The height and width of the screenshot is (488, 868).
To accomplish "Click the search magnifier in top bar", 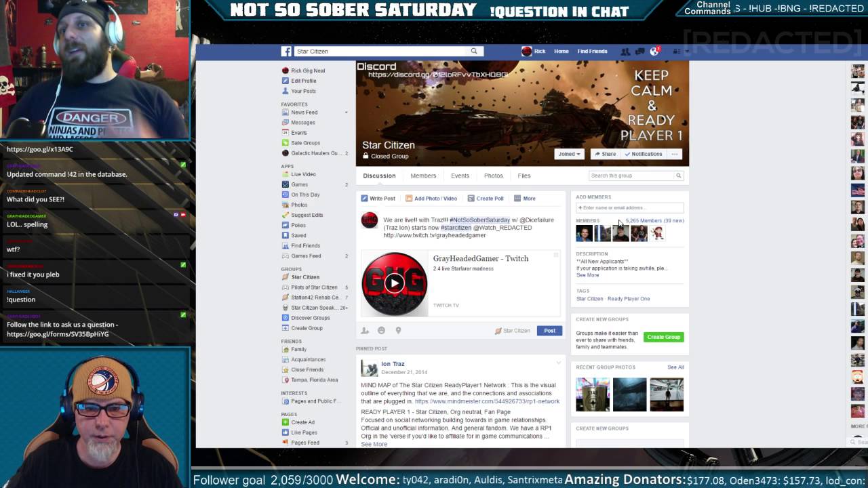I will pos(474,52).
